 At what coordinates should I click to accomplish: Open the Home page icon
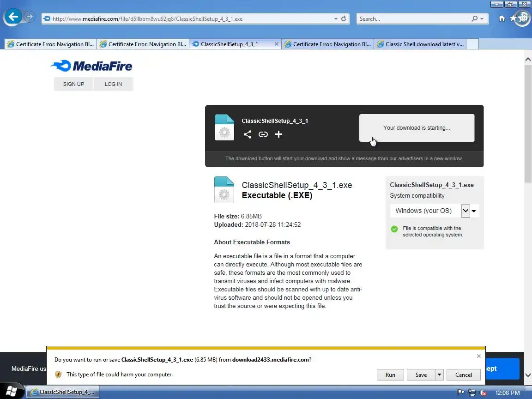[502, 18]
